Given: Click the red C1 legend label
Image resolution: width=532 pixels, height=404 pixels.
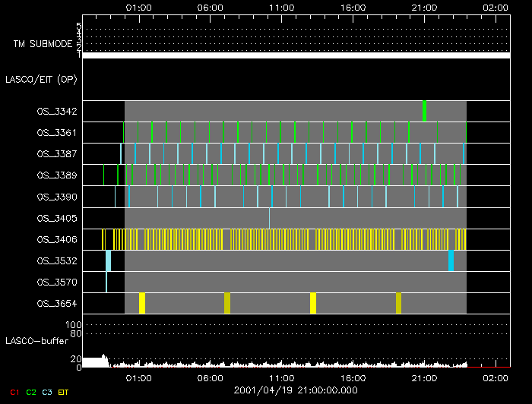Looking at the screenshot, I should [14, 393].
